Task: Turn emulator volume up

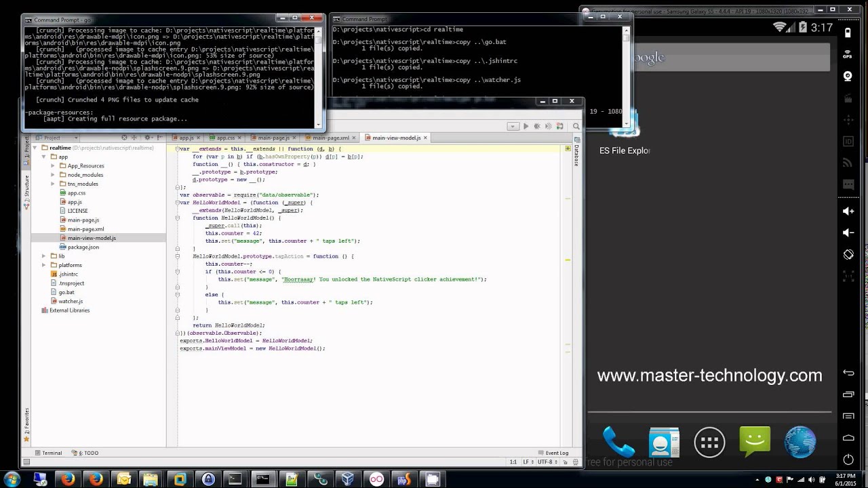Action: coord(848,211)
